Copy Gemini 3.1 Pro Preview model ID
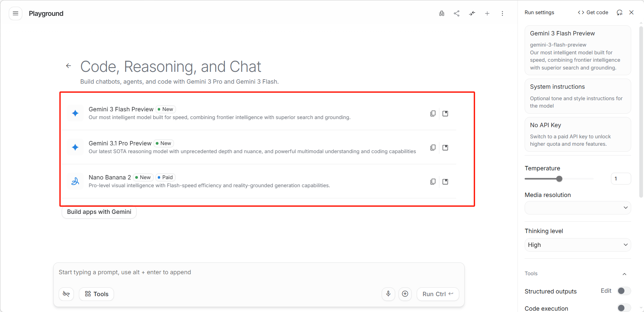The width and height of the screenshot is (644, 312). pyautogui.click(x=433, y=148)
